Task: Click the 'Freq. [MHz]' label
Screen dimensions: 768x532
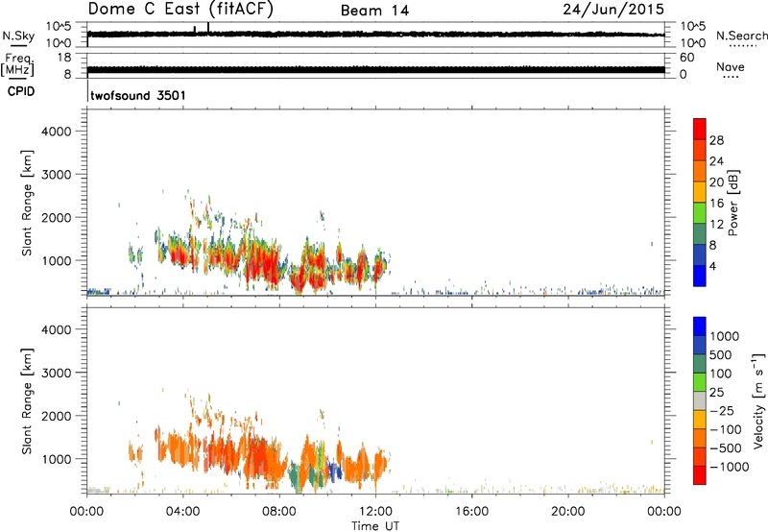Action: [18, 65]
